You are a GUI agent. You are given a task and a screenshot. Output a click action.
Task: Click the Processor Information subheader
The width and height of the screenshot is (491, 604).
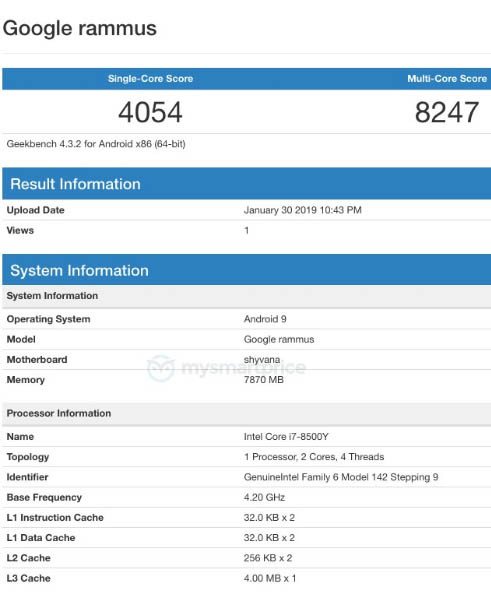(x=246, y=414)
